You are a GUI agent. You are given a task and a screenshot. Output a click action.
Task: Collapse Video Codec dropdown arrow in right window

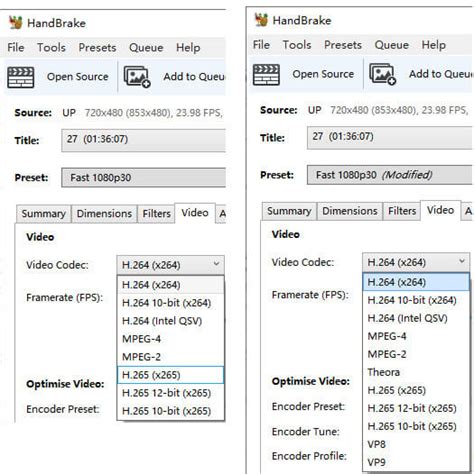point(462,261)
